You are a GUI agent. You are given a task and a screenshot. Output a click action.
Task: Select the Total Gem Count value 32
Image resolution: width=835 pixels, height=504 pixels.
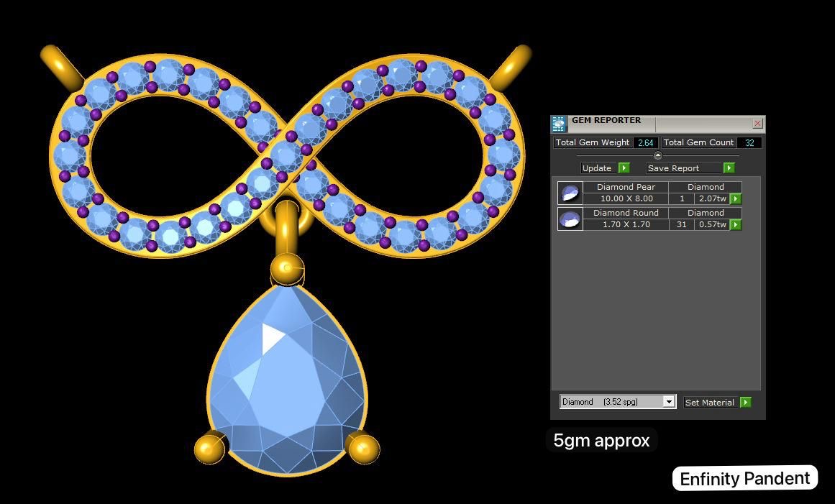tap(749, 142)
